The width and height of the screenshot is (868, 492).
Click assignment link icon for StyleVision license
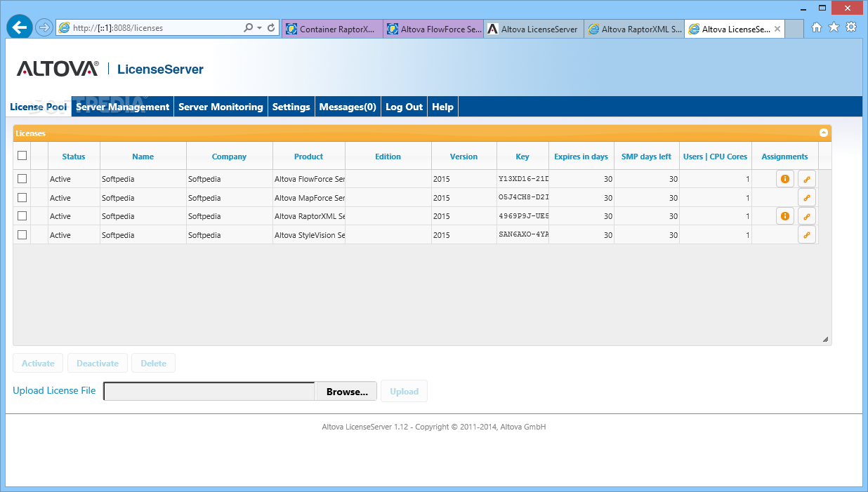point(807,235)
